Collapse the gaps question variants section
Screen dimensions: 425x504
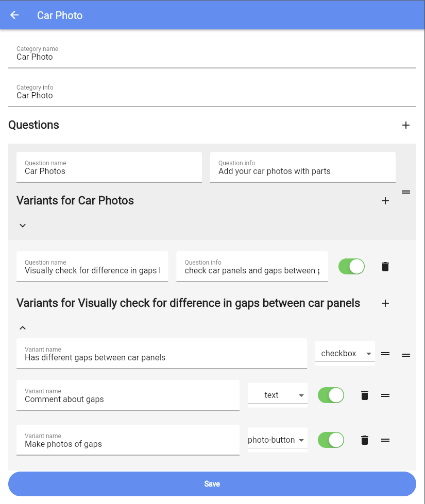pyautogui.click(x=22, y=327)
